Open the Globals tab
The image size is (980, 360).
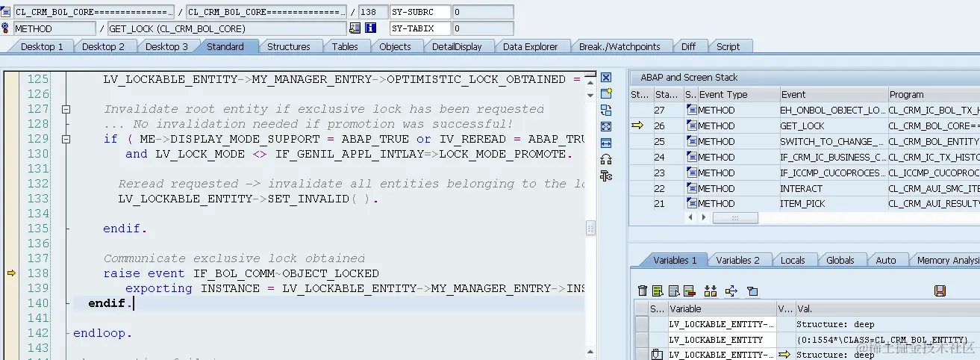(840, 260)
